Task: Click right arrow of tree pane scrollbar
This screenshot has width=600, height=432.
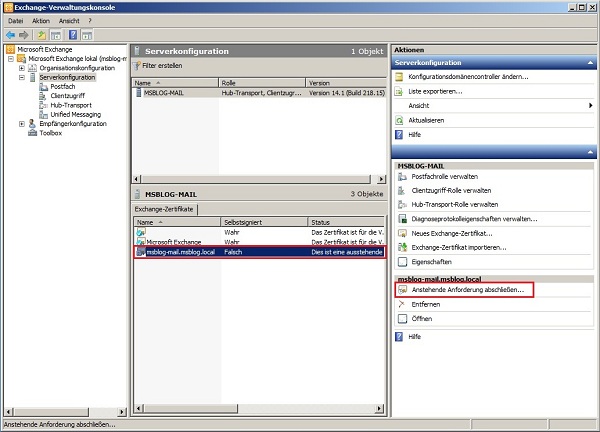Action: [122, 412]
